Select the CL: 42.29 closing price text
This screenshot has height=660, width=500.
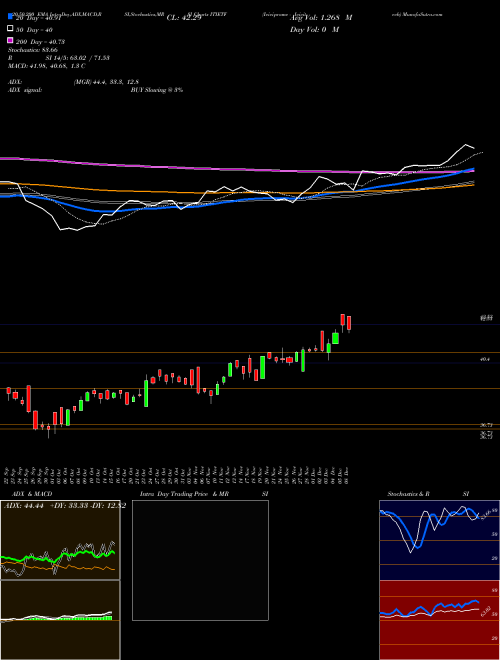184,18
